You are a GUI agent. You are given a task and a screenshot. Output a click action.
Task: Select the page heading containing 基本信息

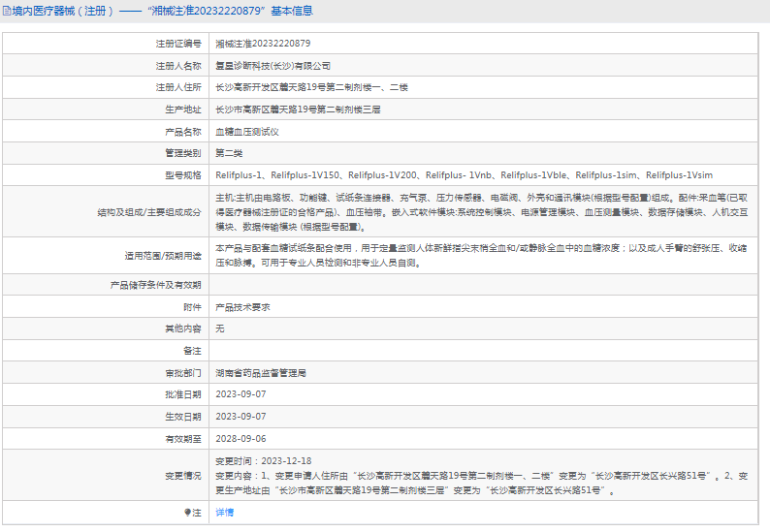[x=163, y=11]
